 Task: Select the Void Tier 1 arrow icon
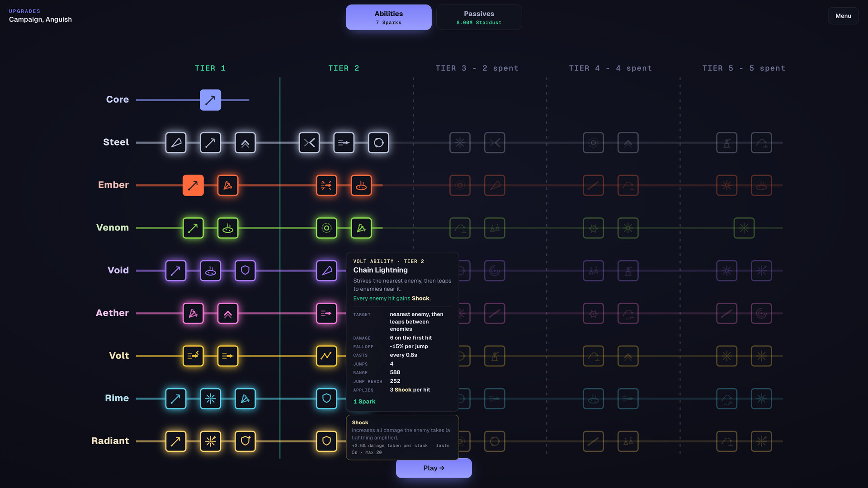coord(176,271)
